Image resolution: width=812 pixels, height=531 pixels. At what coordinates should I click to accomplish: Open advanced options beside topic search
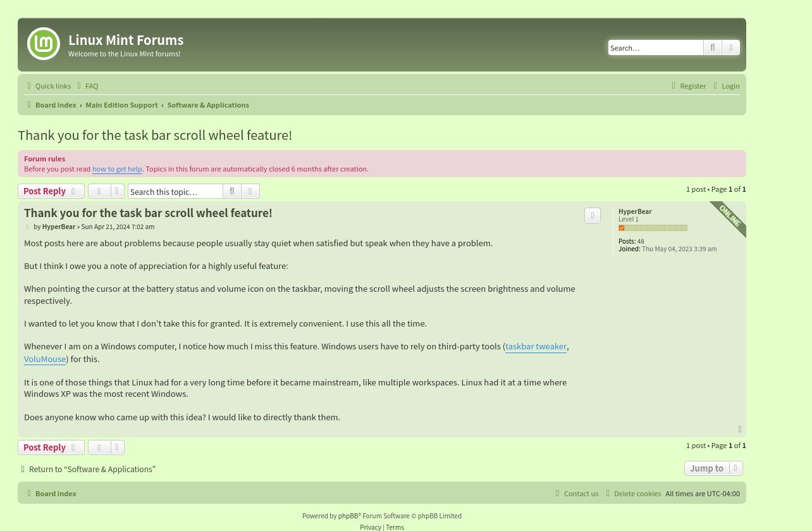pyautogui.click(x=250, y=191)
